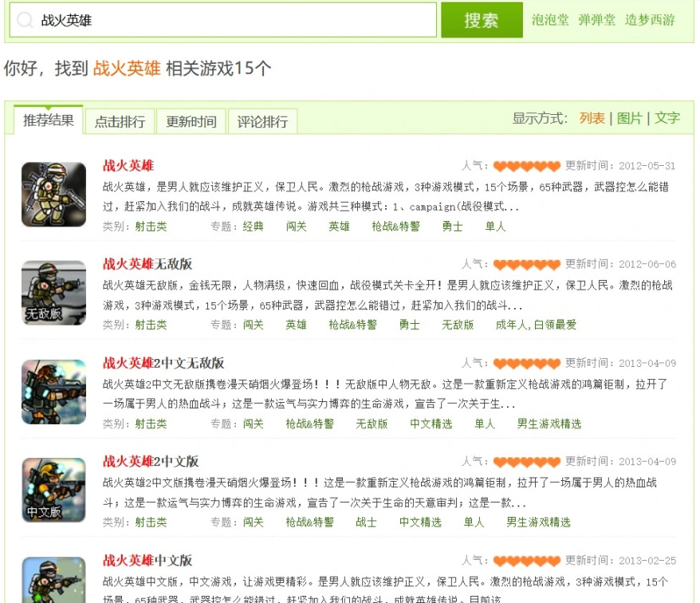The width and height of the screenshot is (700, 603).
Task: Click the update date 2013-02-25
Action: pyautogui.click(x=647, y=561)
